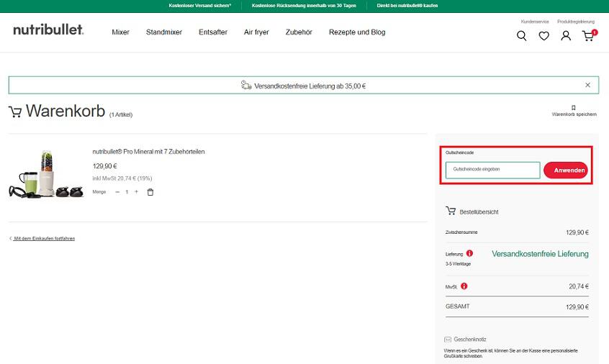The height and width of the screenshot is (364, 609).
Task: Open the Entsafter menu
Action: tap(213, 32)
